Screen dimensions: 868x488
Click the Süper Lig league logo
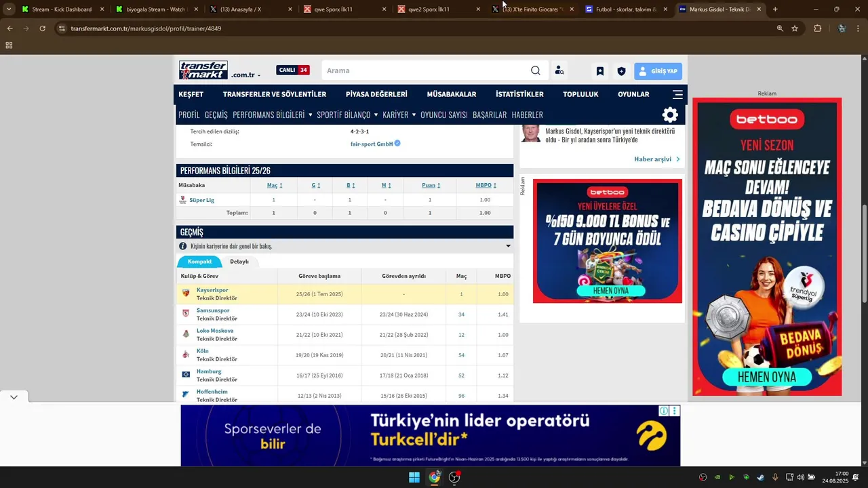[182, 200]
